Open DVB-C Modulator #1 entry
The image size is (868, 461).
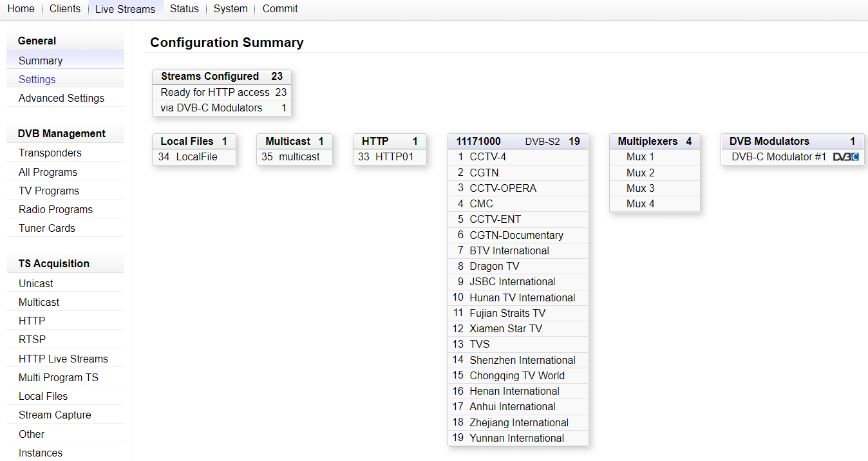tap(778, 157)
